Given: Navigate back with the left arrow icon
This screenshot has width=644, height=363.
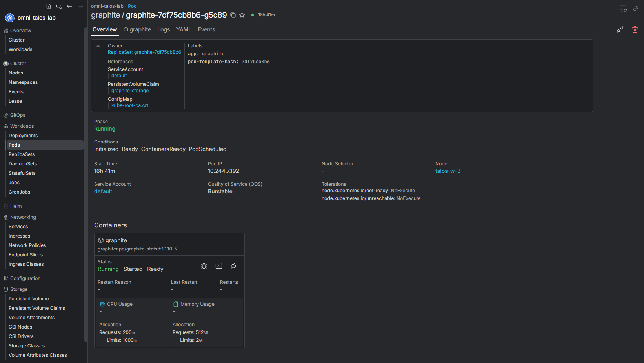Looking at the screenshot, I should point(69,6).
